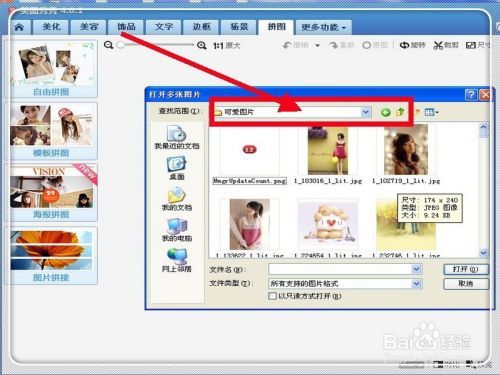Enable 以只读方式打开 checkbox
Screen dimensions: 500x375
[272, 296]
